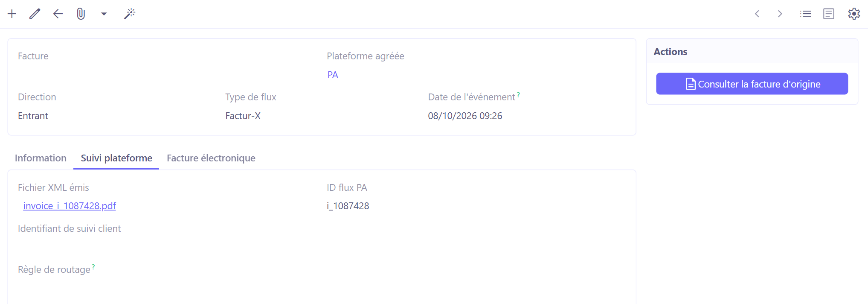
Task: Click the Identifiant de suivi client label
Action: [x=69, y=228]
